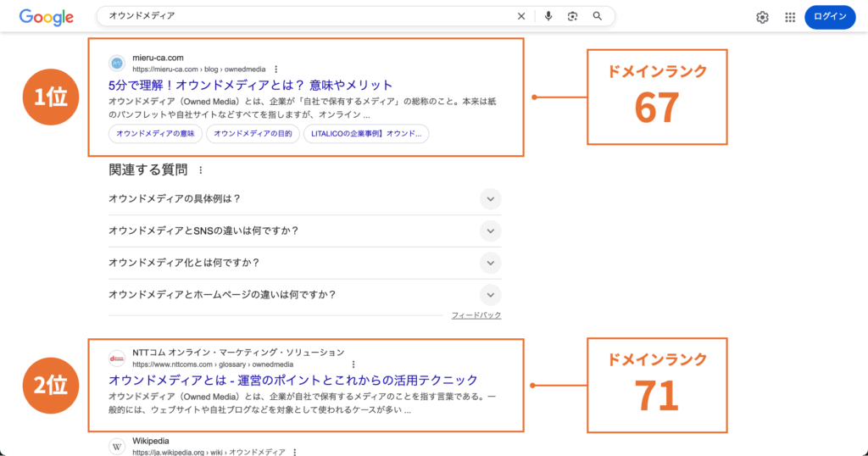Expand オウンドメディアとSNSの違い question

tap(305, 231)
